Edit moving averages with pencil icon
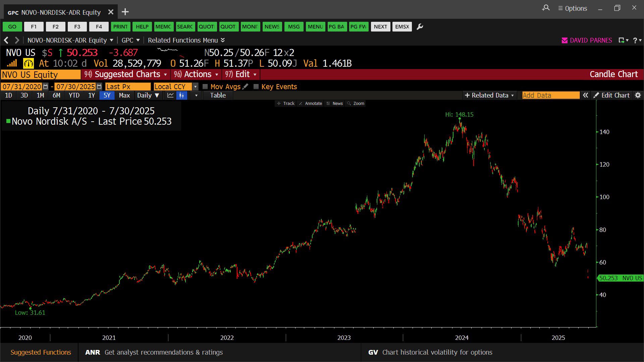This screenshot has height=362, width=644. coord(245,86)
